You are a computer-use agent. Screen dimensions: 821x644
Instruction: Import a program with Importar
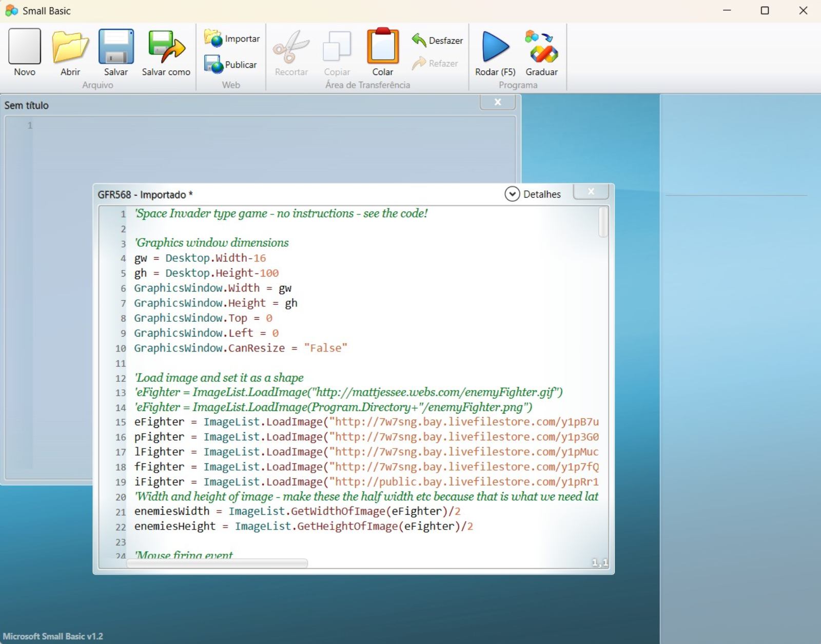(232, 38)
